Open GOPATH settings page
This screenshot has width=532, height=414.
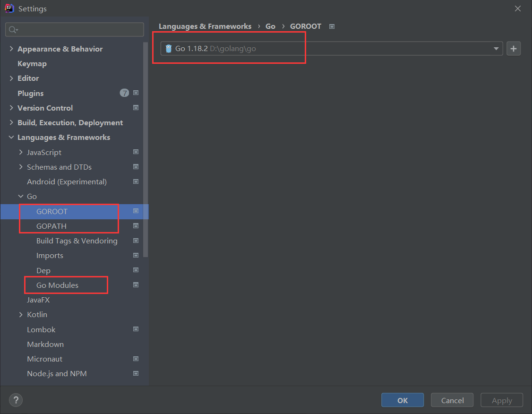pos(51,226)
